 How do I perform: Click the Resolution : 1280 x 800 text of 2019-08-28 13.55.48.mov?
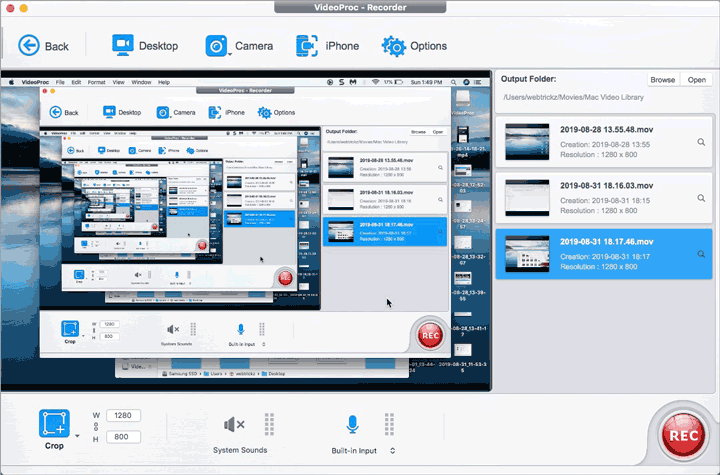point(598,155)
